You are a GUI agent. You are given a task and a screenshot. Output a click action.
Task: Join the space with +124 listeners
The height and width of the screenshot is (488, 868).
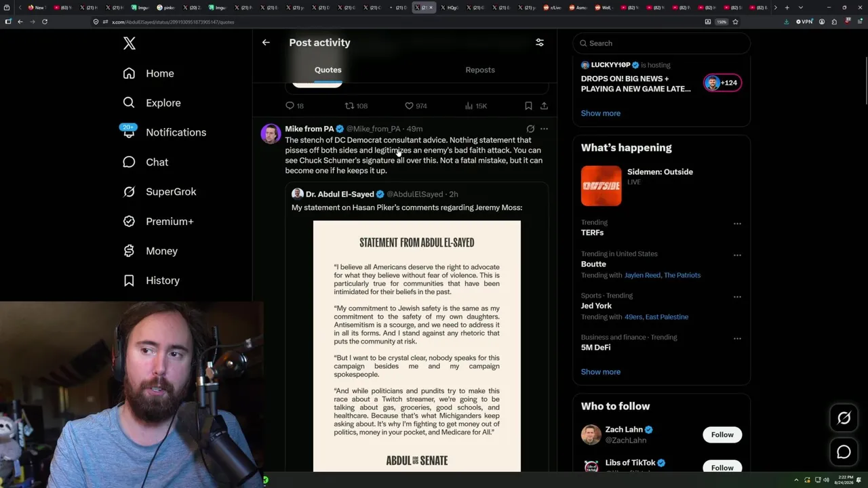coord(722,83)
